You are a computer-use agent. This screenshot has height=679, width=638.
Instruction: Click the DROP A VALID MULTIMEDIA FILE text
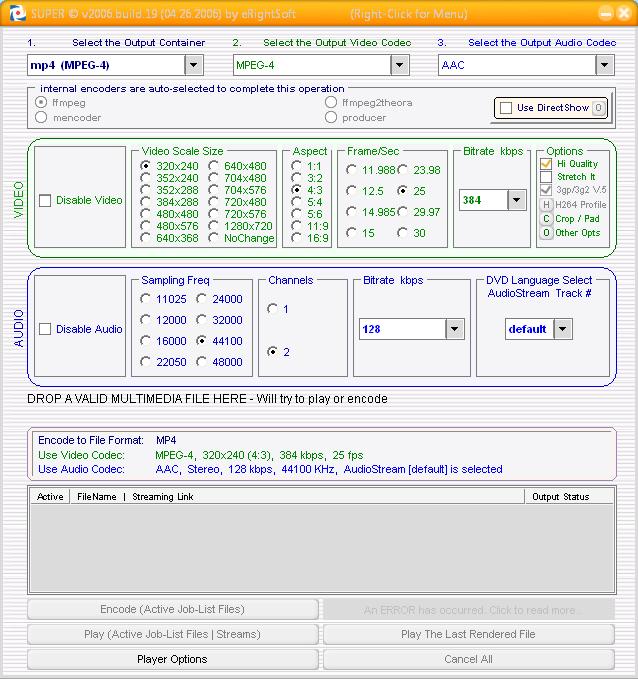207,399
